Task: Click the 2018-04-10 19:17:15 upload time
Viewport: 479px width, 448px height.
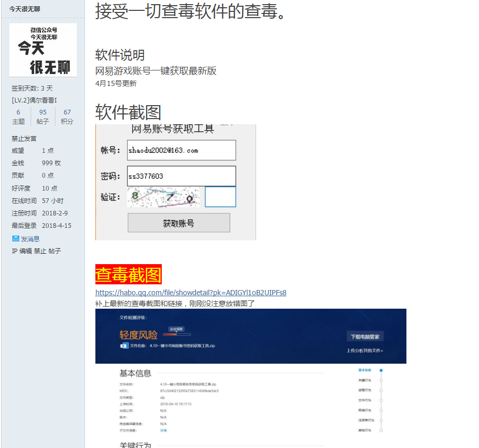Action: 176,404
